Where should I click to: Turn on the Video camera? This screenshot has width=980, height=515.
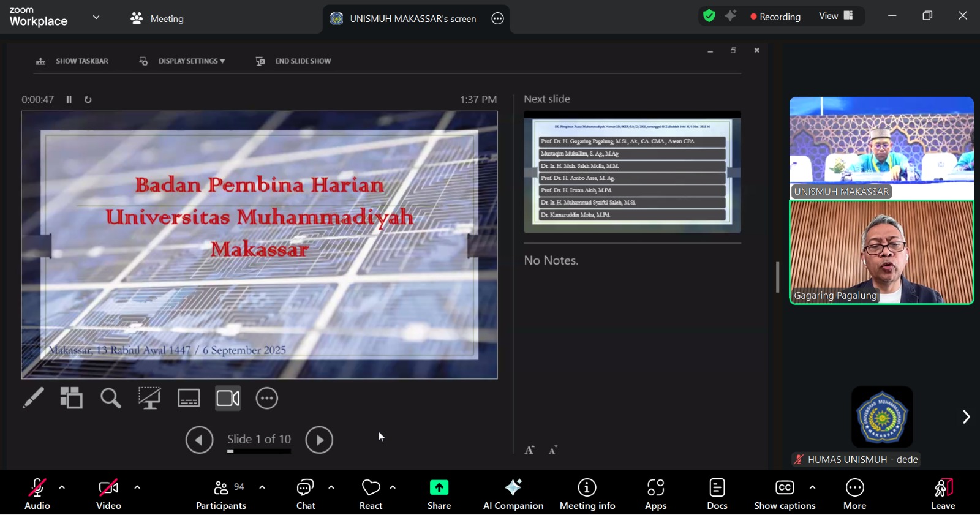(108, 494)
